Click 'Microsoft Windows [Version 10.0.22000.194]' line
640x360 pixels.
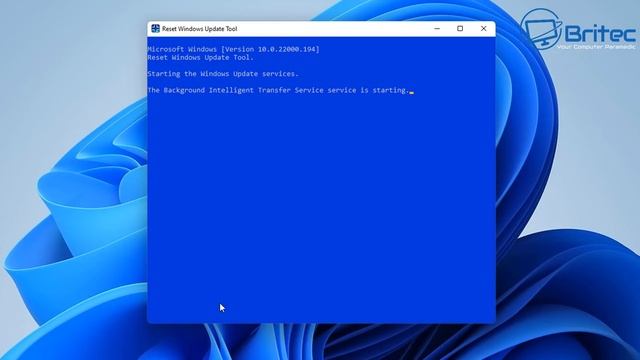[x=233, y=49]
